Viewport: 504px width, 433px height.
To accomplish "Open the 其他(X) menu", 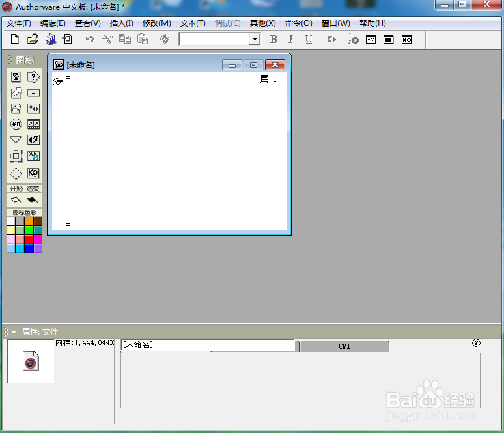I will pos(263,23).
